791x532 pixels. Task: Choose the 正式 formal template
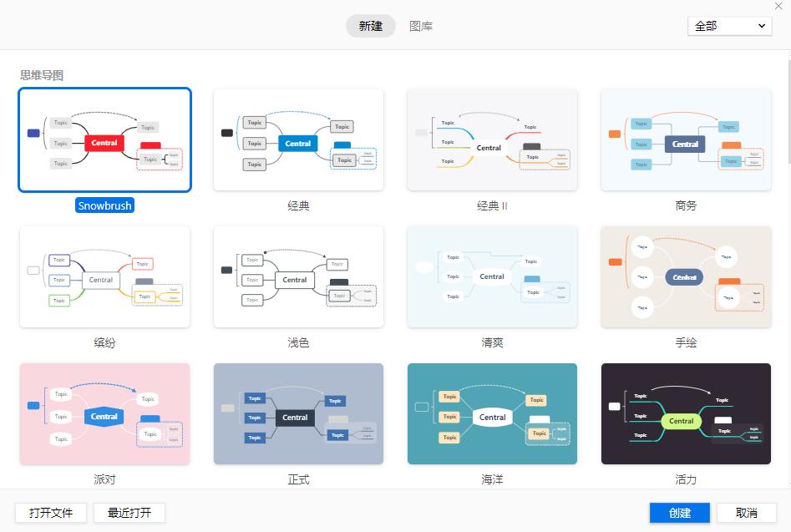298,413
